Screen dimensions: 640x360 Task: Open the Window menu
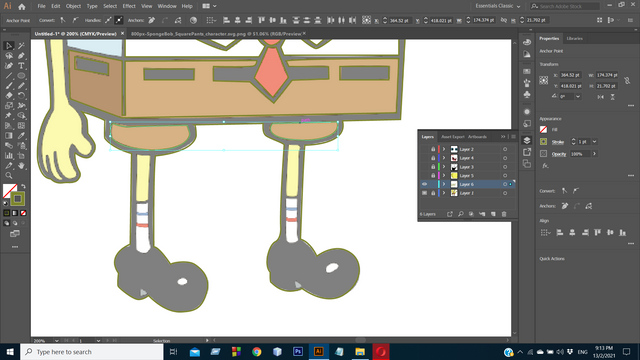167,6
